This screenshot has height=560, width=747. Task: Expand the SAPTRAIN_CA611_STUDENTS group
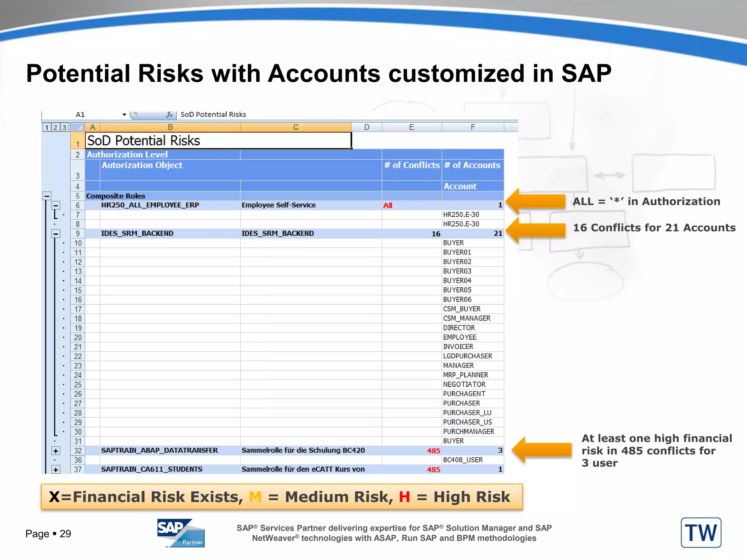coord(56,470)
